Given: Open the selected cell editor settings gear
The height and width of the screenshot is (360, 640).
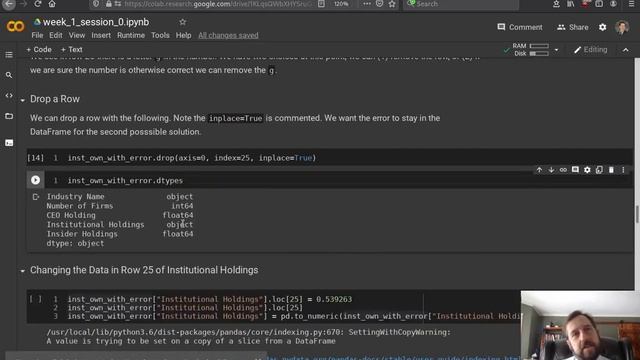Looking at the screenshot, I should (587, 170).
